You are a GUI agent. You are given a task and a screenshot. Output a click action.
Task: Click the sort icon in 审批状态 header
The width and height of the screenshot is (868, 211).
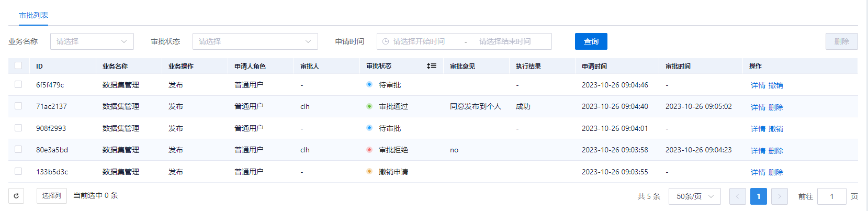[x=431, y=66]
